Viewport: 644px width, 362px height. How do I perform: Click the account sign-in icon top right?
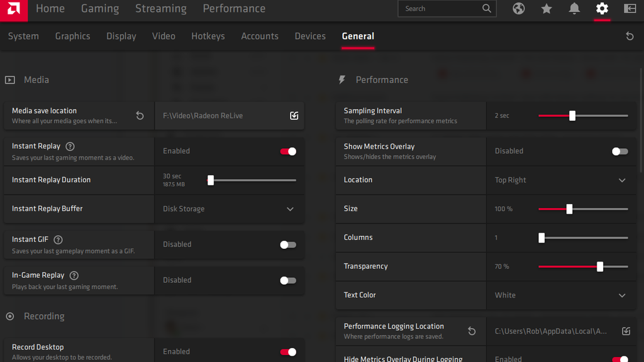(631, 9)
